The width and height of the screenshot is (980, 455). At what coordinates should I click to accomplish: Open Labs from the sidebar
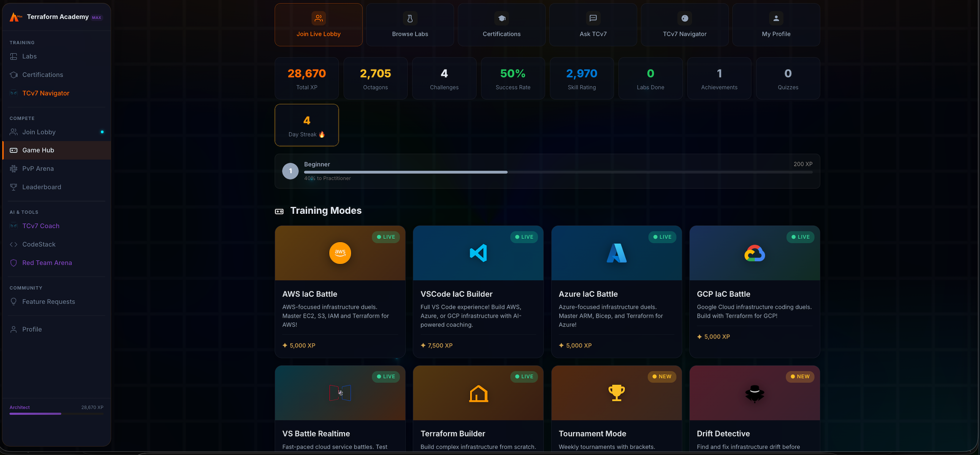(56, 56)
